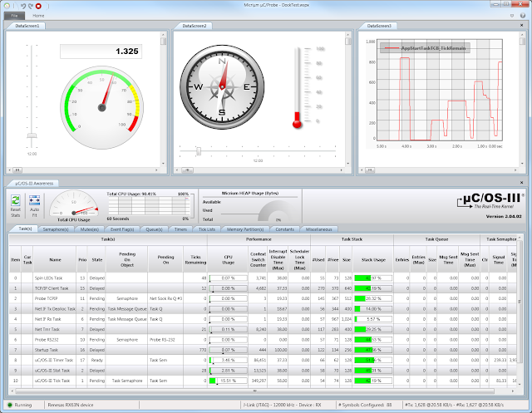Select the Task(s) tab
532x413 pixels.
point(25,229)
